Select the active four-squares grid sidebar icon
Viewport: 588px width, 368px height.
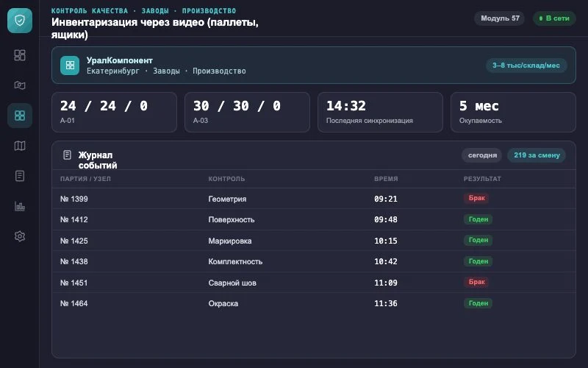[x=20, y=116]
